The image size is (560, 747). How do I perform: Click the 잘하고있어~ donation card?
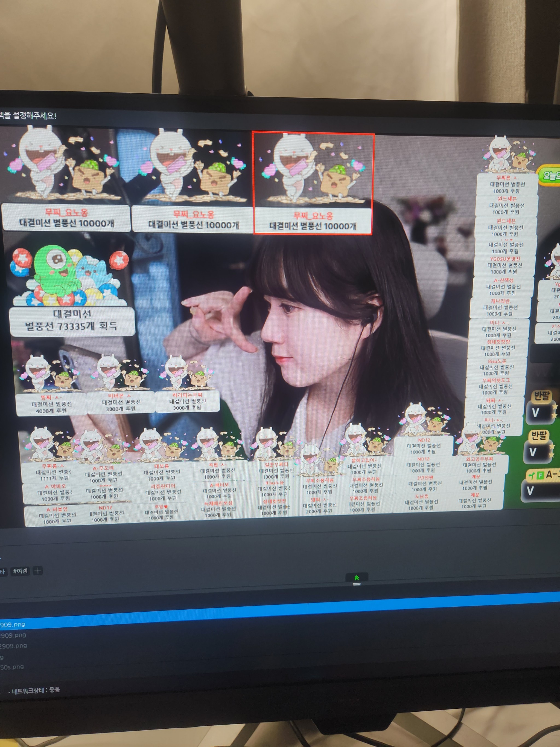[x=364, y=466]
